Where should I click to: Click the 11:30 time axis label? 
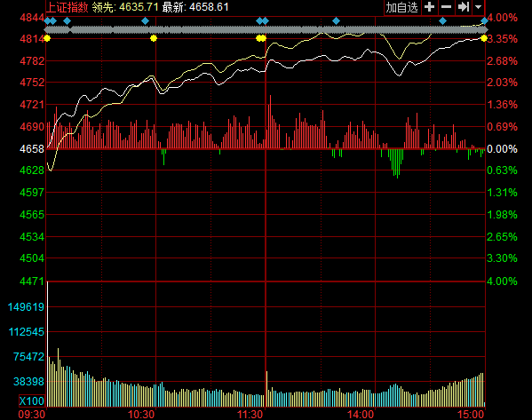coord(250,415)
